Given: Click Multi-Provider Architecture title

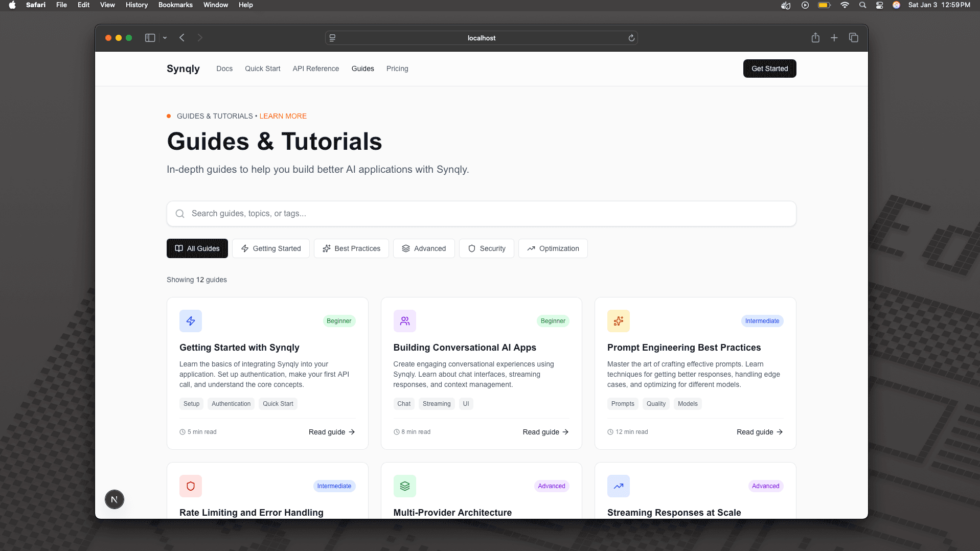Looking at the screenshot, I should [452, 513].
